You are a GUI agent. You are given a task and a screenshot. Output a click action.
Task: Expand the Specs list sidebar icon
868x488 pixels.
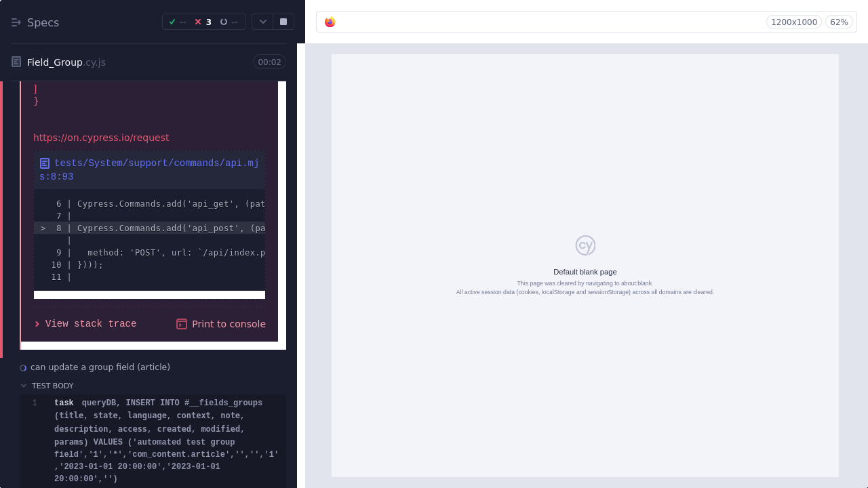pyautogui.click(x=16, y=22)
